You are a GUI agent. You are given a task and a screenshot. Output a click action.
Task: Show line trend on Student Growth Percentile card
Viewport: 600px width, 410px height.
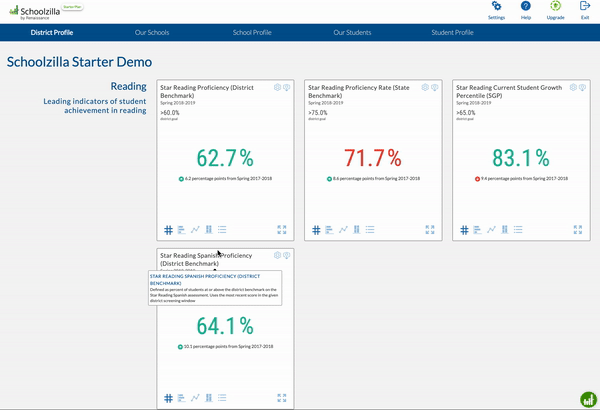(491, 230)
